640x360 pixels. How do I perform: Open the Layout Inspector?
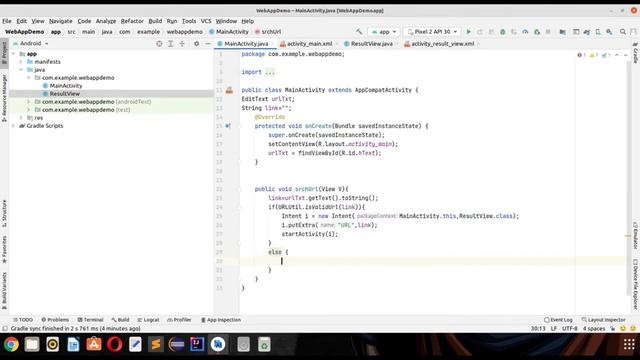click(604, 320)
